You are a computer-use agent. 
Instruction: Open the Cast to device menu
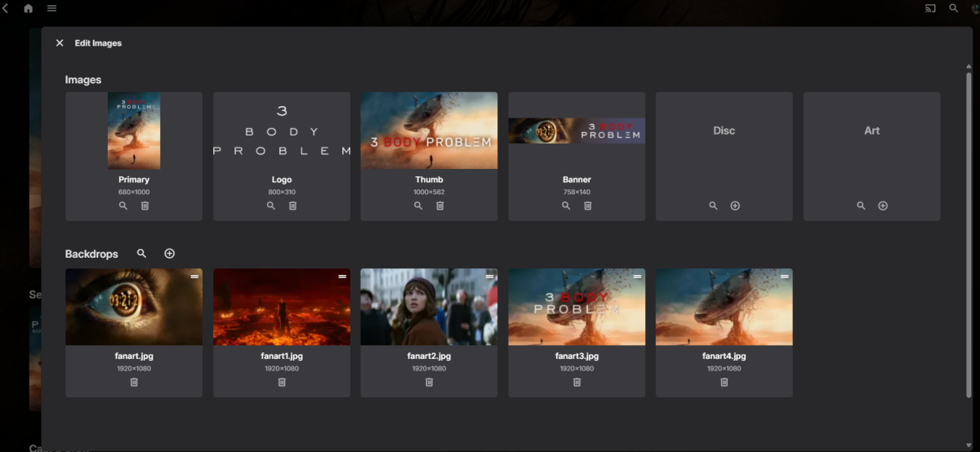(930, 8)
